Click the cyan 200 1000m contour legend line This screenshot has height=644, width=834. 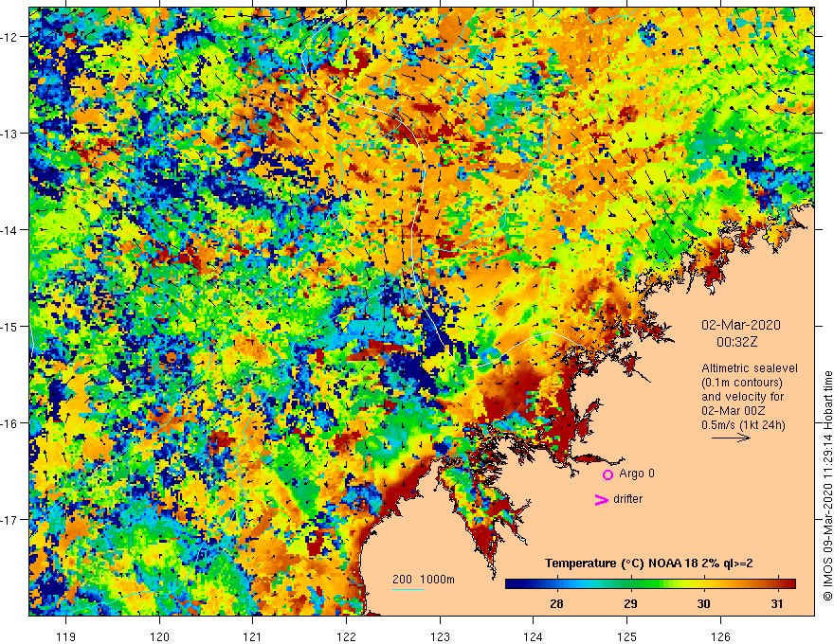tap(408, 589)
